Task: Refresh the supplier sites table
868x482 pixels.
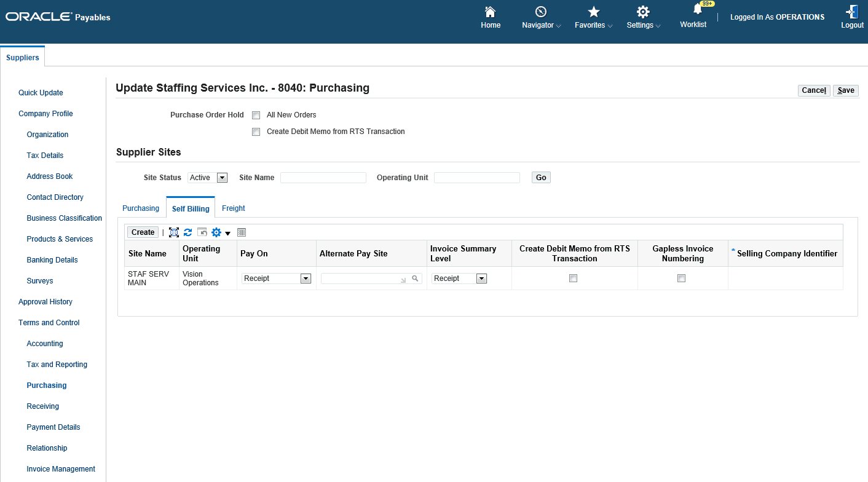Action: (188, 232)
